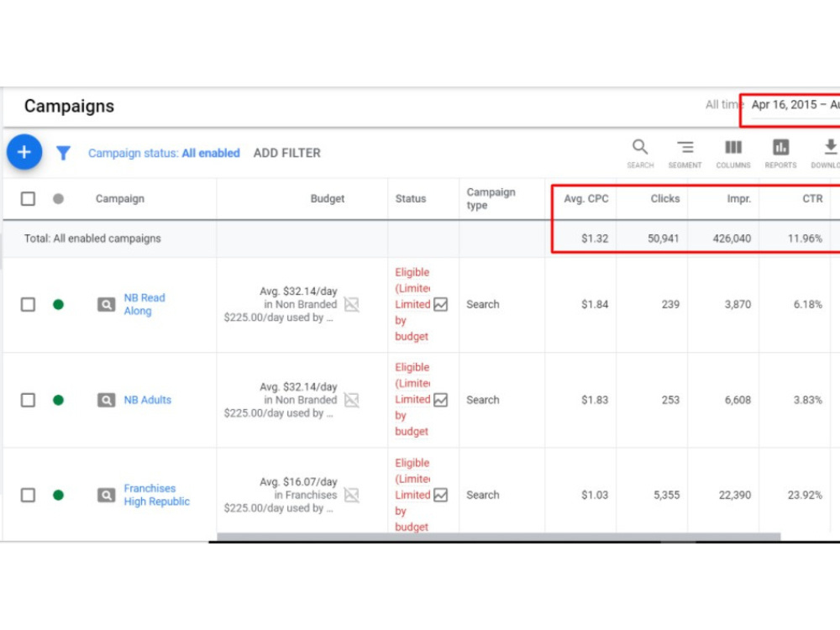Open the Franchises High Republic campaign link
This screenshot has width=840, height=630.
pyautogui.click(x=156, y=495)
